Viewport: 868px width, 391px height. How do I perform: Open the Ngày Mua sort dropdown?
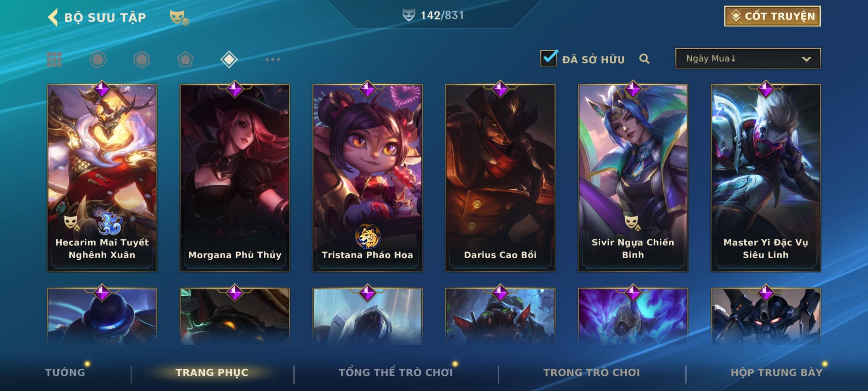tap(748, 58)
